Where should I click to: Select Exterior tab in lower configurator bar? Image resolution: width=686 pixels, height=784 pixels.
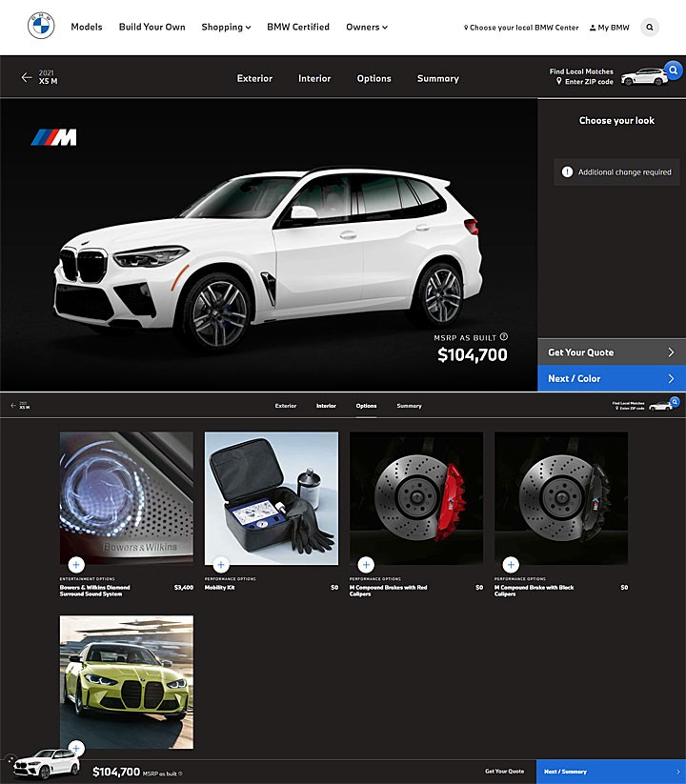[x=286, y=406]
